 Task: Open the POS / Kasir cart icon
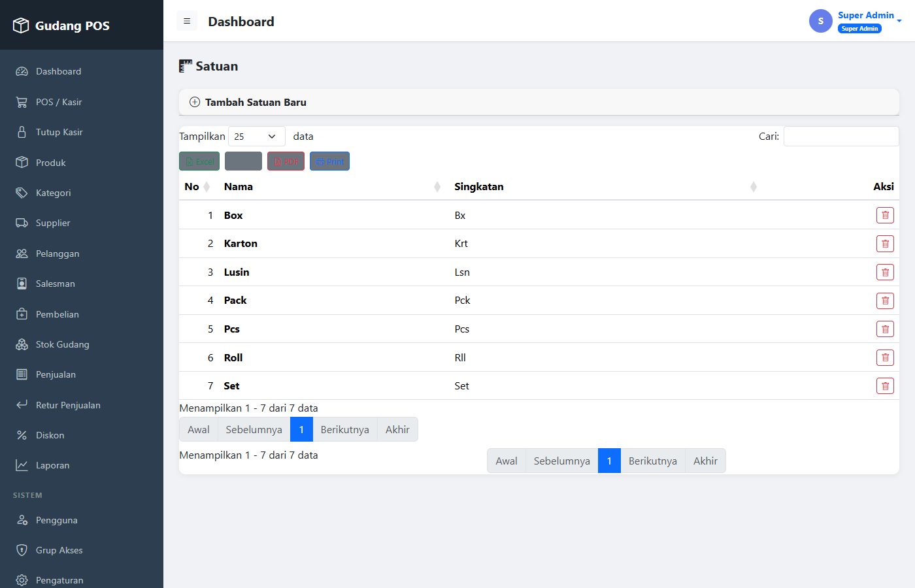22,102
